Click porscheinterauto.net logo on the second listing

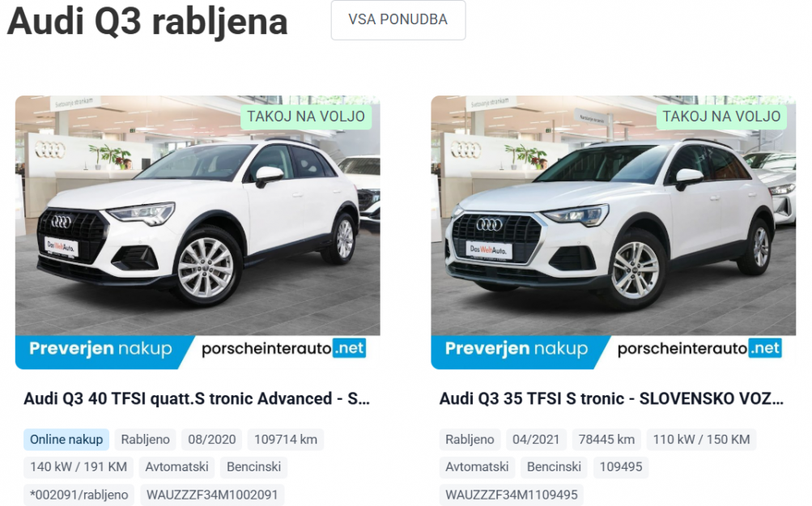(699, 349)
